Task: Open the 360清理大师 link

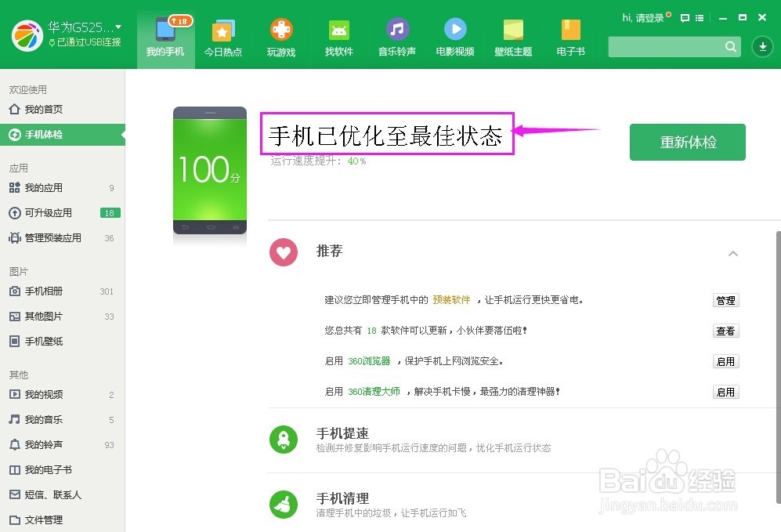Action: 372,391
